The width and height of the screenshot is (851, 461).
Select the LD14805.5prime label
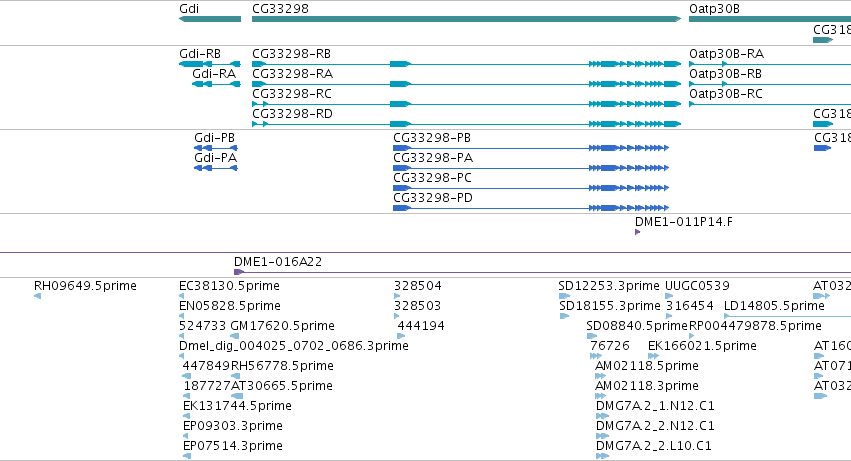774,306
